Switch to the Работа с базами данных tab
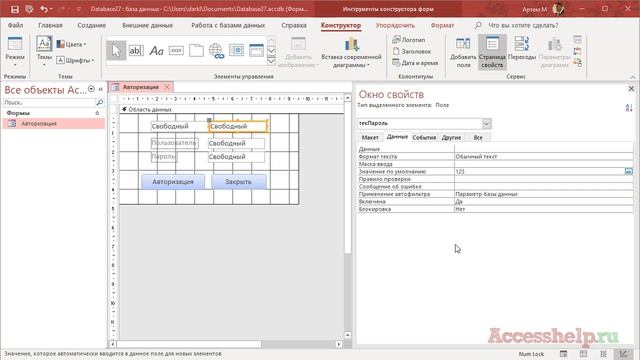The image size is (640, 360). coord(228,25)
